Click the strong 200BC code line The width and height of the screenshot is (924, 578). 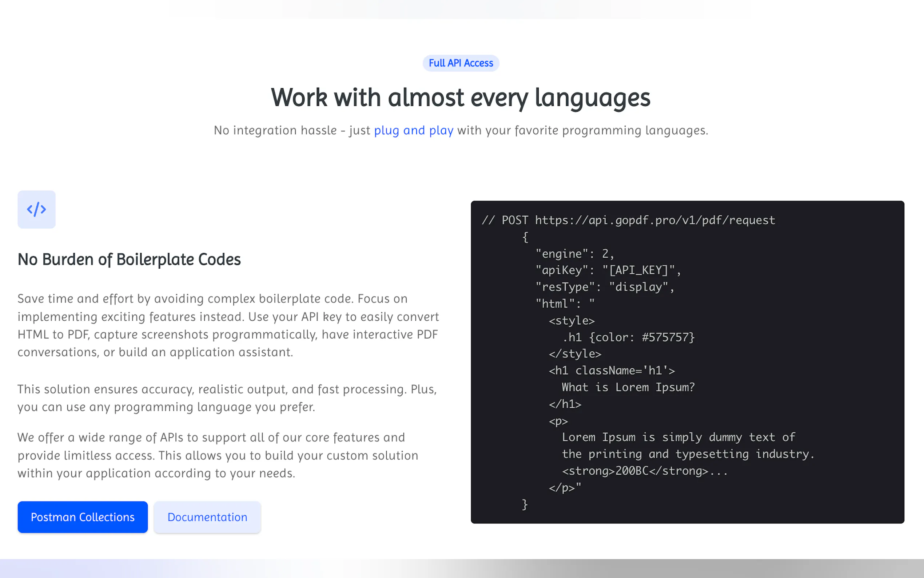(x=645, y=471)
